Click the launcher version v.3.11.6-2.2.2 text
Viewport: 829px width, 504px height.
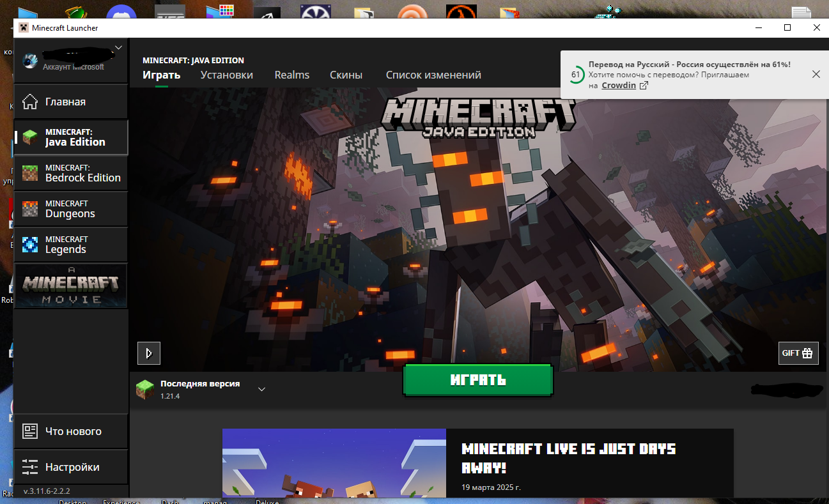click(47, 491)
